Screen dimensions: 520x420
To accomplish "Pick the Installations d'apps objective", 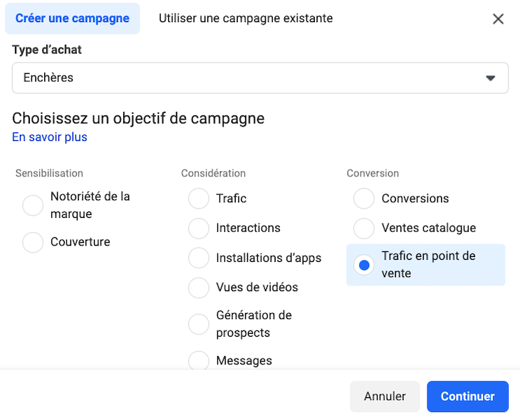I will 199,258.
